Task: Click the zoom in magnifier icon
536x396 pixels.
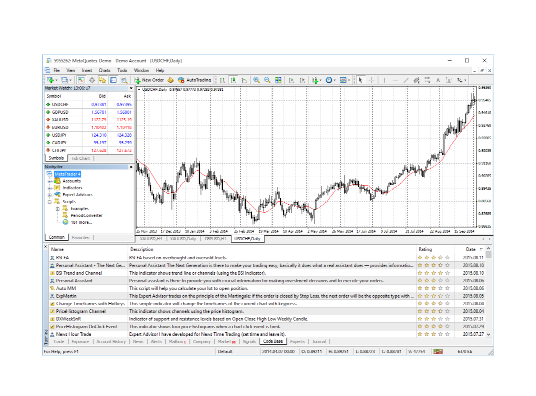Action: [256, 80]
